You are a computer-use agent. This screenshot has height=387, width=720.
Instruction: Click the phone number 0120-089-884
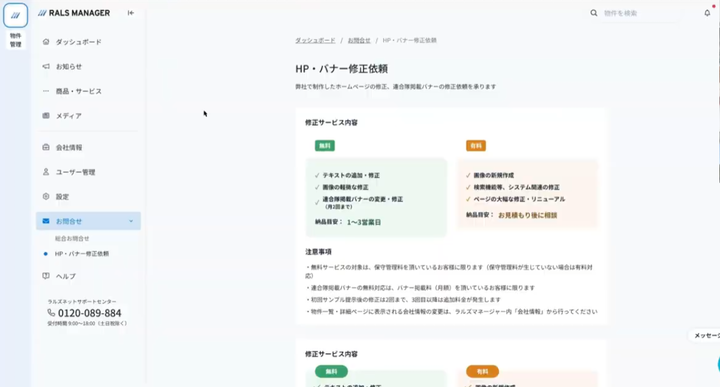(x=90, y=313)
